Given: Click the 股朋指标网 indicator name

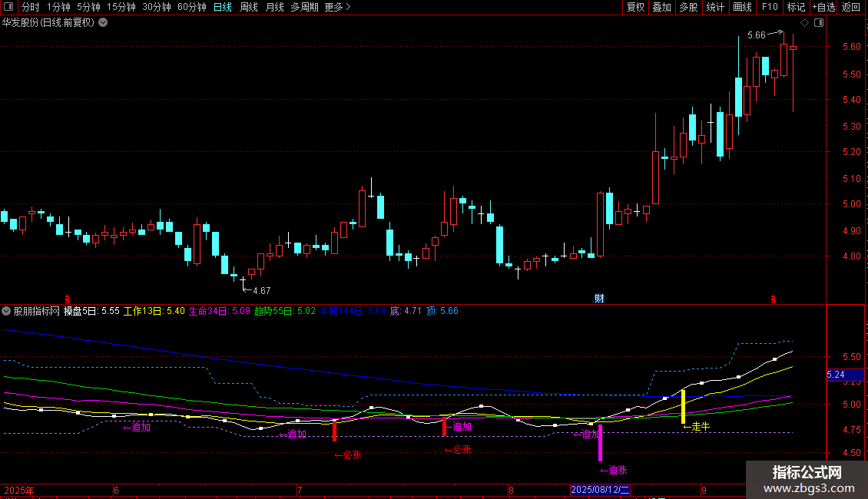Looking at the screenshot, I should (x=37, y=311).
